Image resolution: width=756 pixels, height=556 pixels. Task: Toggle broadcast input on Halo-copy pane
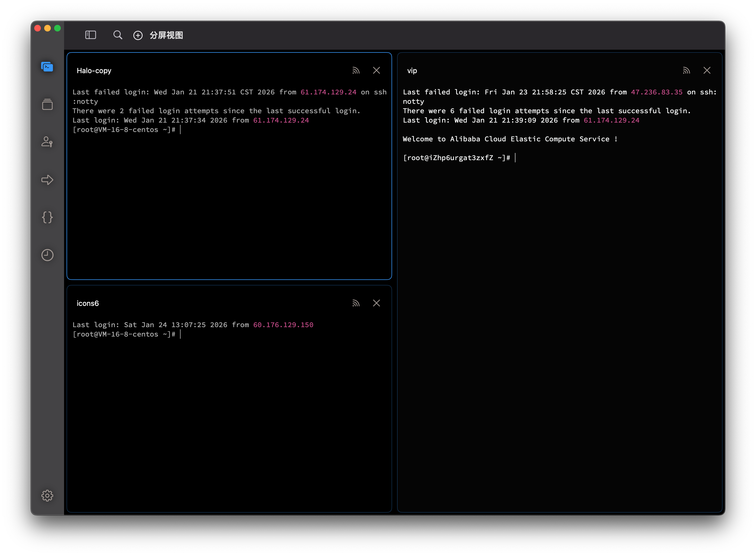click(356, 70)
